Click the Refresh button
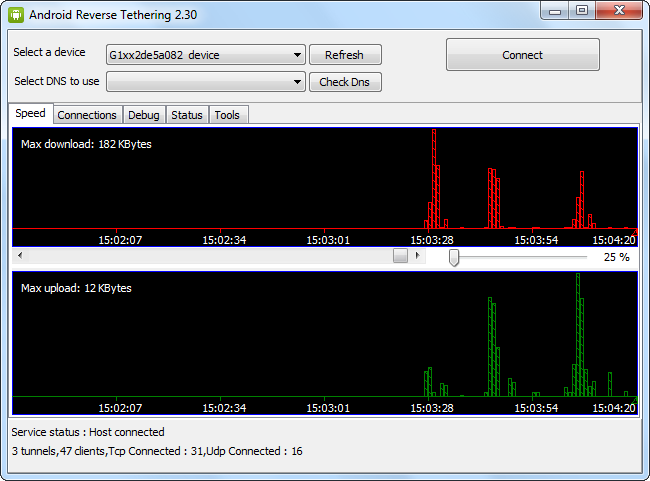 tap(345, 55)
